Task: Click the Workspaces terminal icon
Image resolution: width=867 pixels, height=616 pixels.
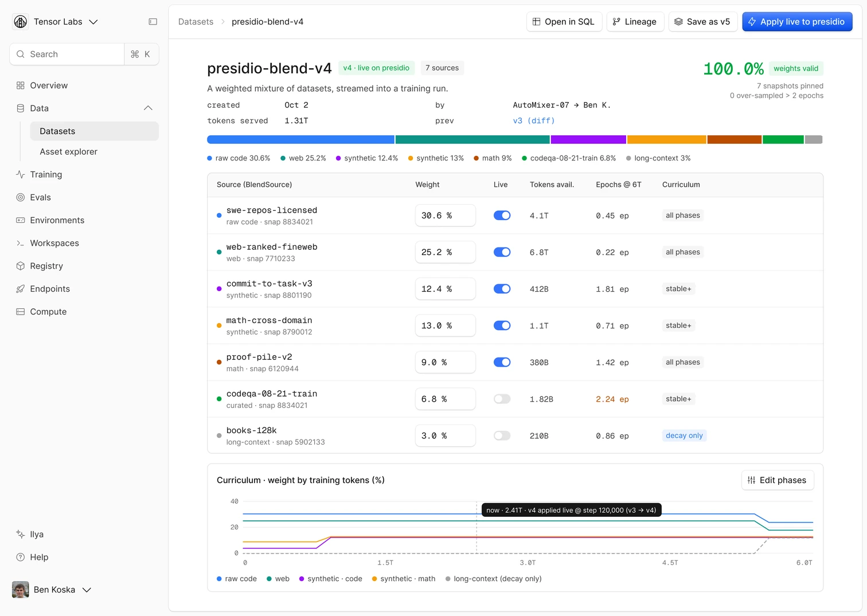Action: point(21,243)
